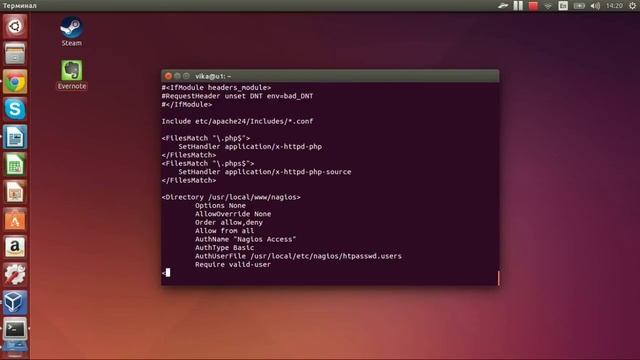The width and height of the screenshot is (640, 360).
Task: Minimize the vika@u1 terminal window
Action: click(177, 76)
